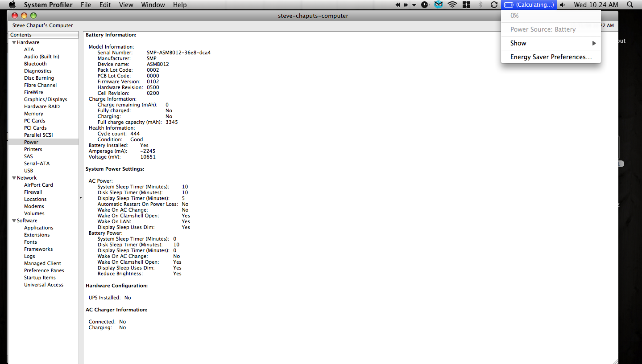Choose Energy Saver Preferences from battery menu
Image resolution: width=642 pixels, height=364 pixels.
[551, 57]
